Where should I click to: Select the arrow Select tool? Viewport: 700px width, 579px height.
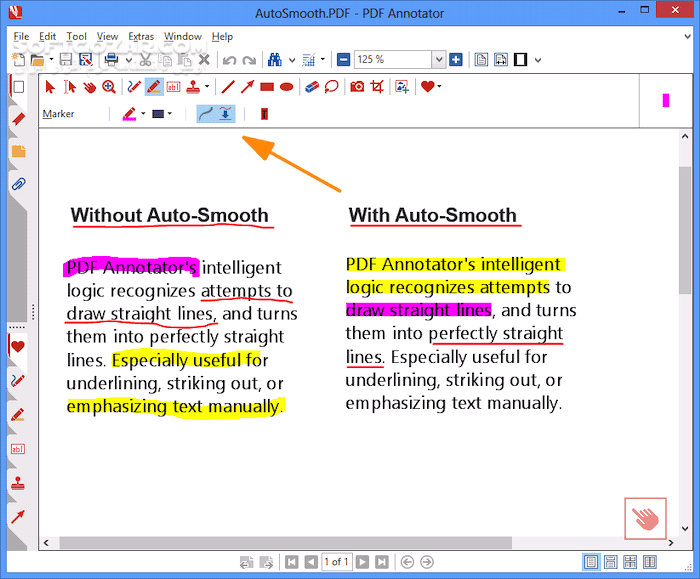[x=50, y=87]
